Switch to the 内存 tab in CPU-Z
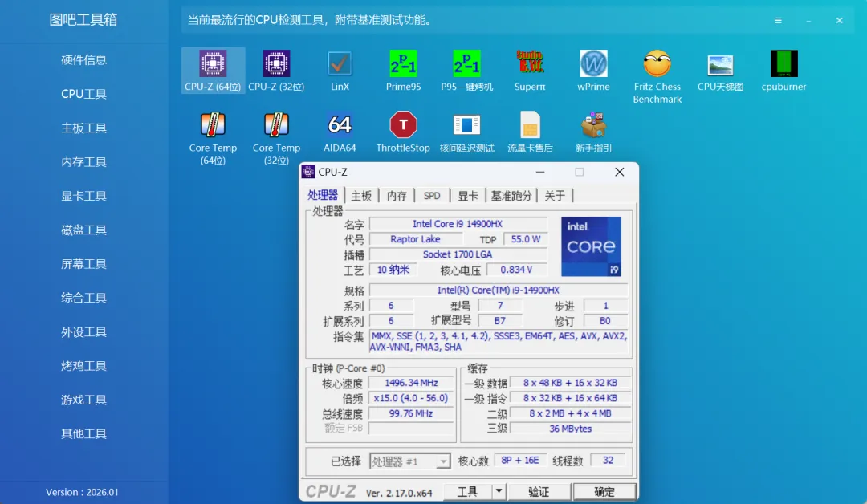Screen dimensions: 867x504 [397, 196]
